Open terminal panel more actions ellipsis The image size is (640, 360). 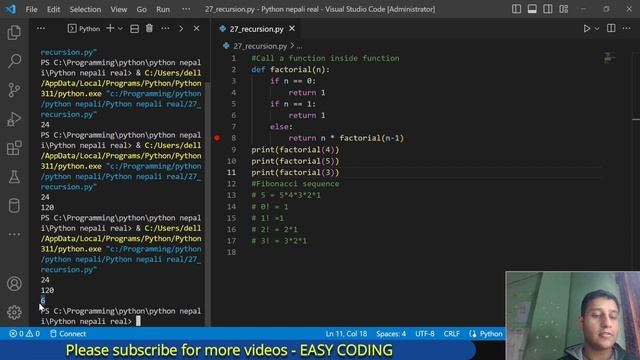pos(165,29)
